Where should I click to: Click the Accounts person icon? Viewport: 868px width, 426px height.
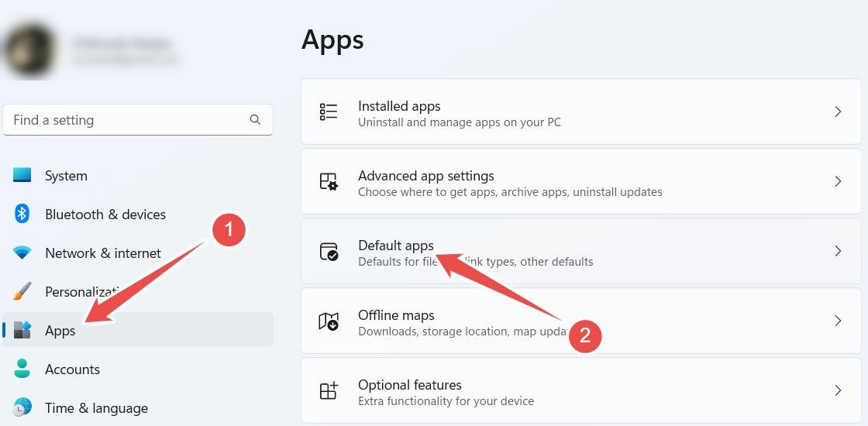point(22,369)
